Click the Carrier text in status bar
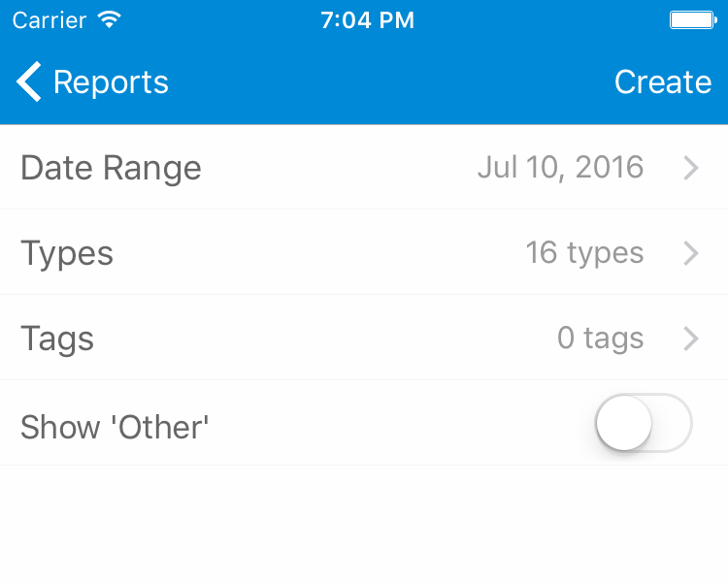Screen dimensions: 728x582 [x=48, y=20]
